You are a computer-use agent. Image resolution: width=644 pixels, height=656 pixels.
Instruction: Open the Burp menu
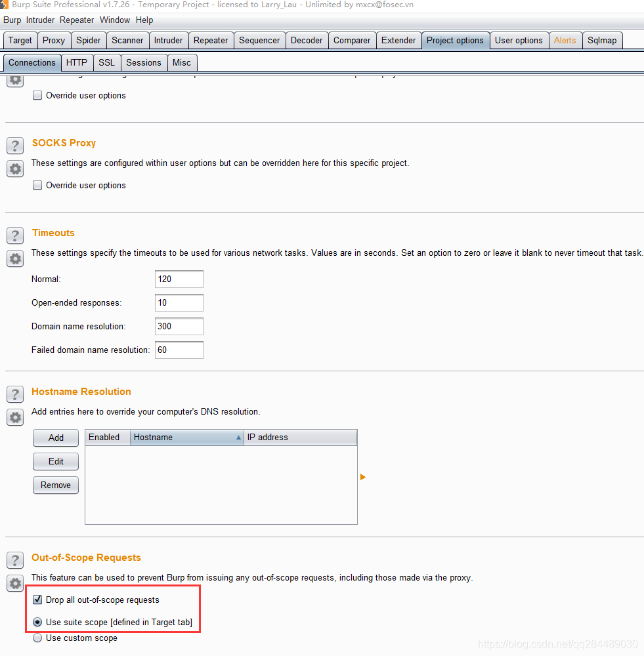coord(12,20)
